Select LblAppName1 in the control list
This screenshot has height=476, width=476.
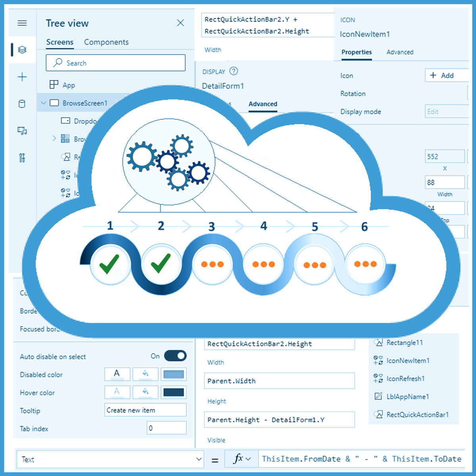tap(408, 397)
